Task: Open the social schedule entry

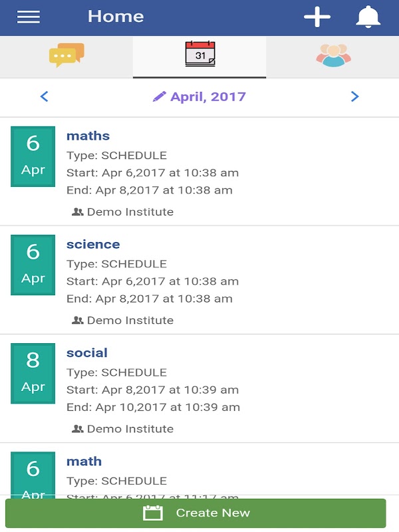Action: (86, 352)
